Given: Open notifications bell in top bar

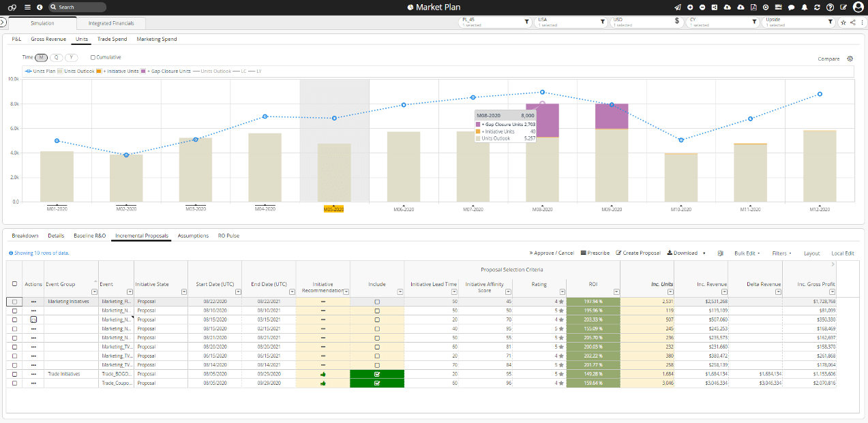Looking at the screenshot, I should 805,7.
